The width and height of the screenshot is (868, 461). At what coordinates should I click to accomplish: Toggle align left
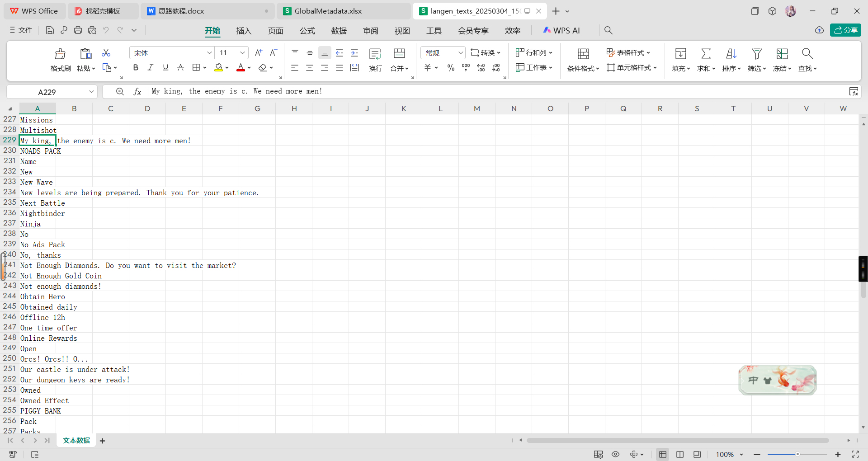(295, 68)
